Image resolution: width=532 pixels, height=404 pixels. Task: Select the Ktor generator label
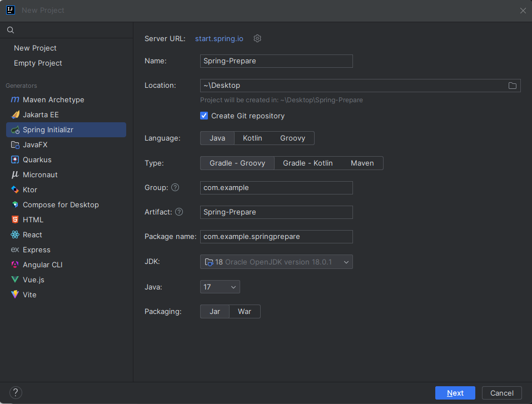tap(30, 189)
